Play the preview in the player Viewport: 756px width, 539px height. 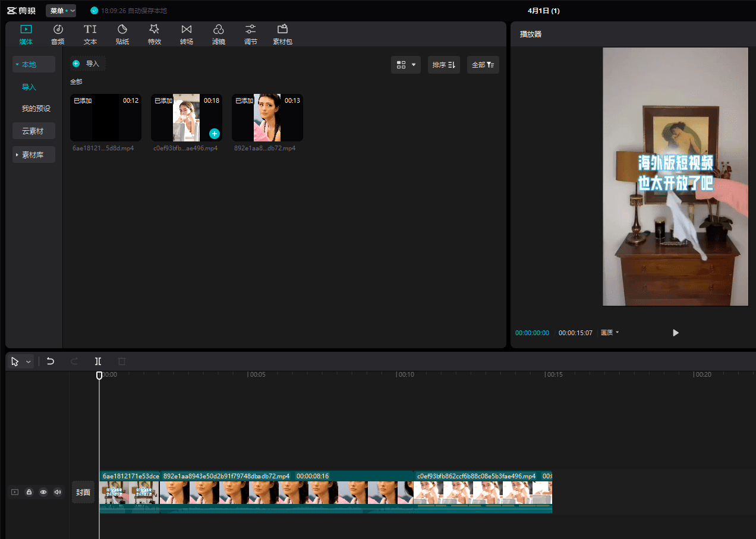675,333
